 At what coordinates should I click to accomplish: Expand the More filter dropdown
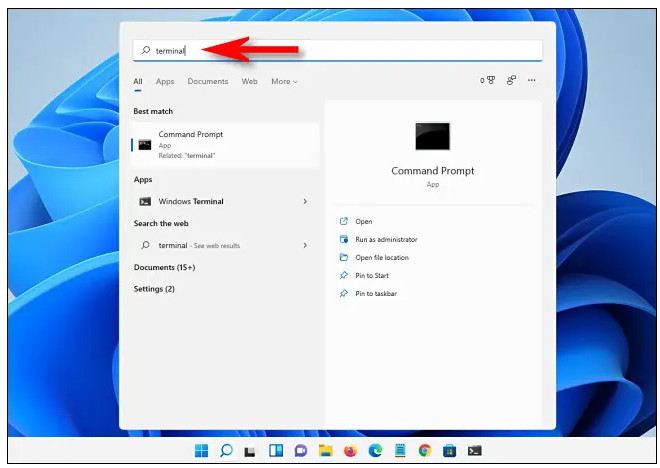tap(284, 81)
